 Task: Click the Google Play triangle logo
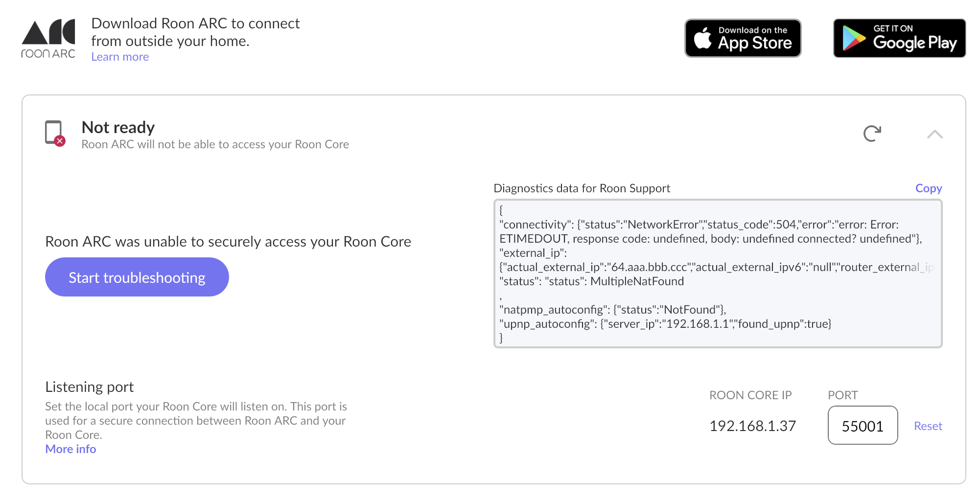(x=854, y=39)
